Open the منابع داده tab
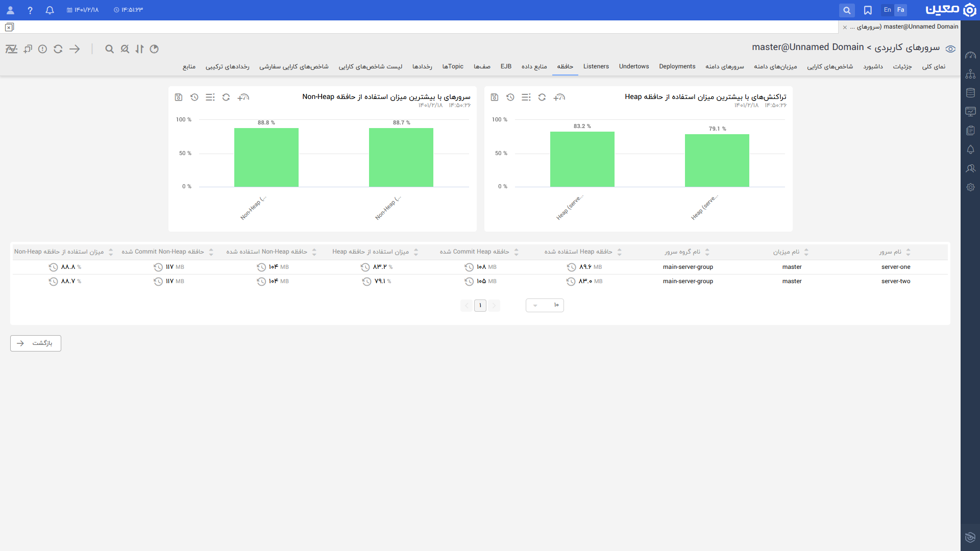This screenshot has height=551, width=980. pos(534,67)
